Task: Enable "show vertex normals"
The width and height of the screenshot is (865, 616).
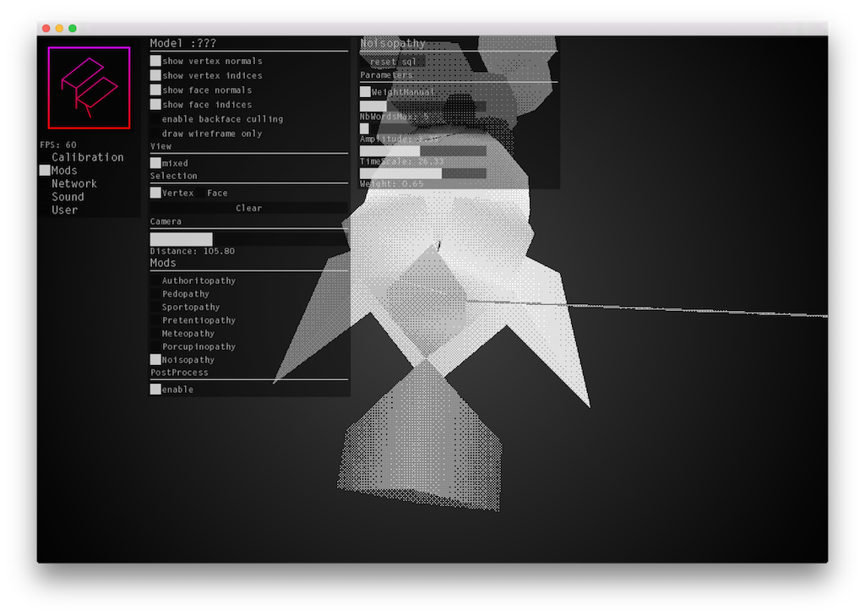Action: (155, 61)
